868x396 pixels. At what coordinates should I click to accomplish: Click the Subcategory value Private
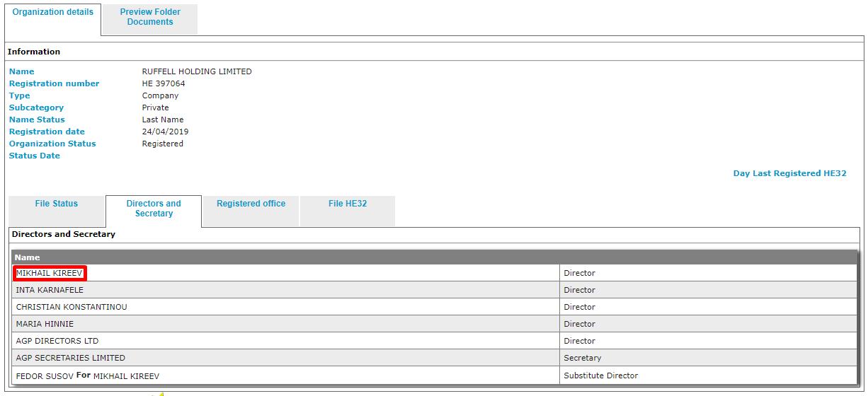point(155,107)
